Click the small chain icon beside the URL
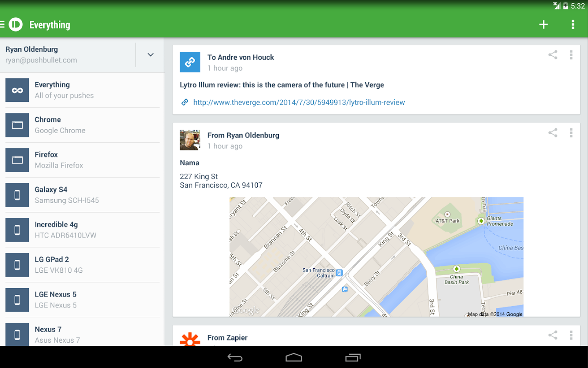This screenshot has width=588, height=368. coord(185,102)
